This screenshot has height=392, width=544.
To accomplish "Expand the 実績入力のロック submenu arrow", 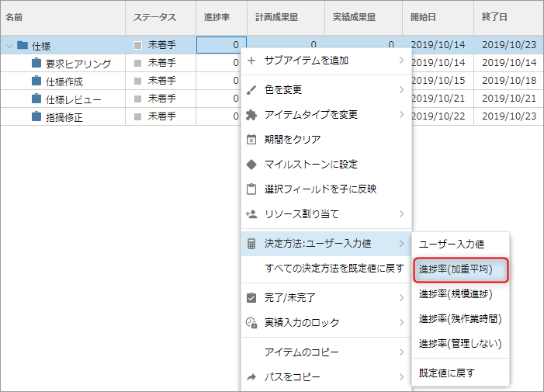I will point(401,323).
